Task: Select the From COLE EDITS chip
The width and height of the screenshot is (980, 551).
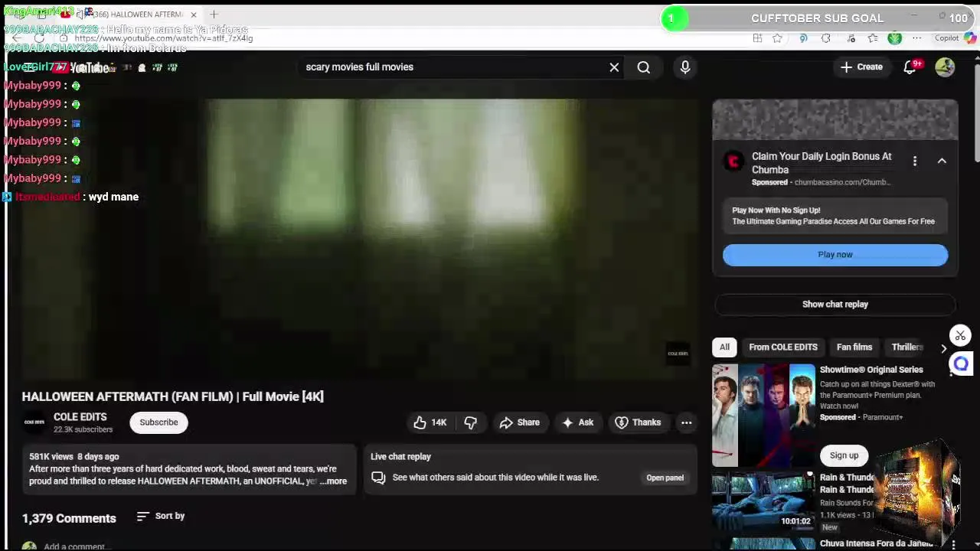Action: pyautogui.click(x=783, y=347)
